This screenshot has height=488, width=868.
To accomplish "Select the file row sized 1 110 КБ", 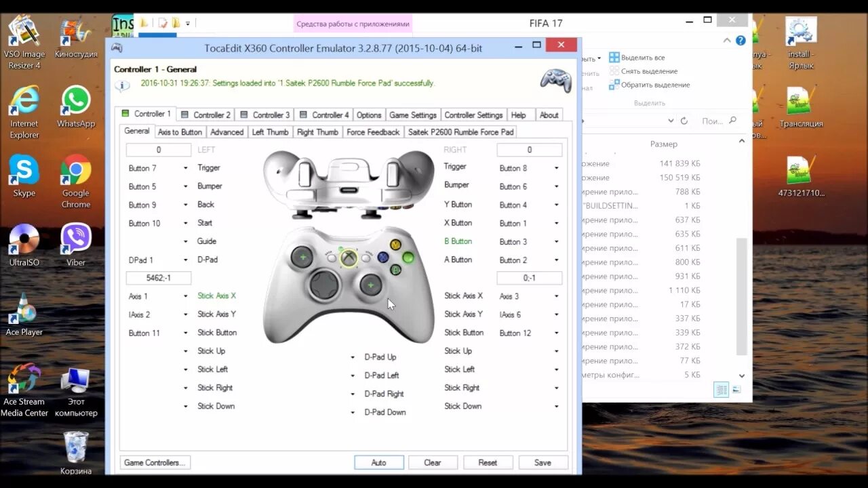I will click(641, 290).
